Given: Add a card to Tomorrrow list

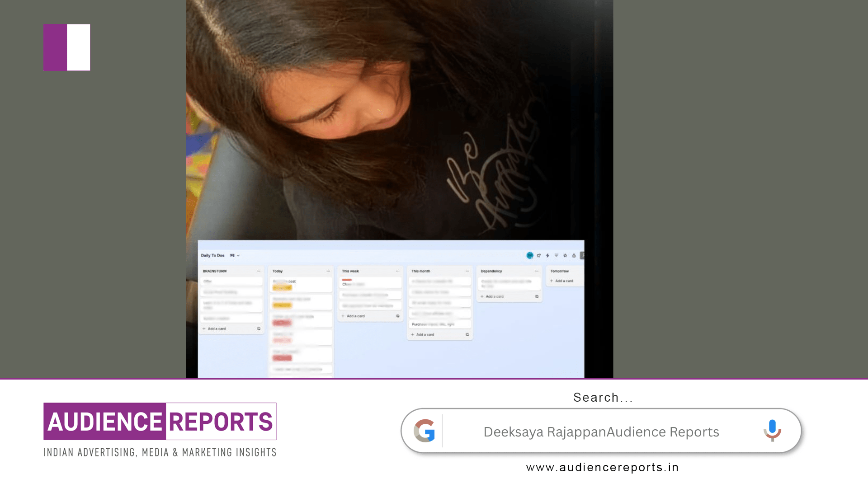Looking at the screenshot, I should click(x=562, y=281).
